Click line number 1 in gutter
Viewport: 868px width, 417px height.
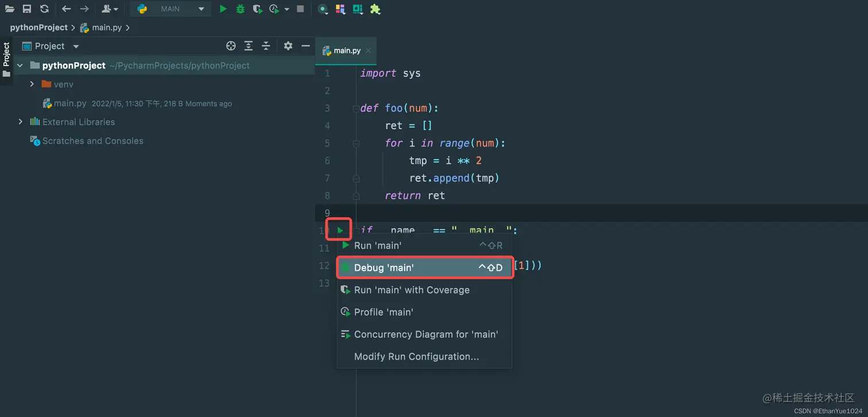pyautogui.click(x=327, y=73)
